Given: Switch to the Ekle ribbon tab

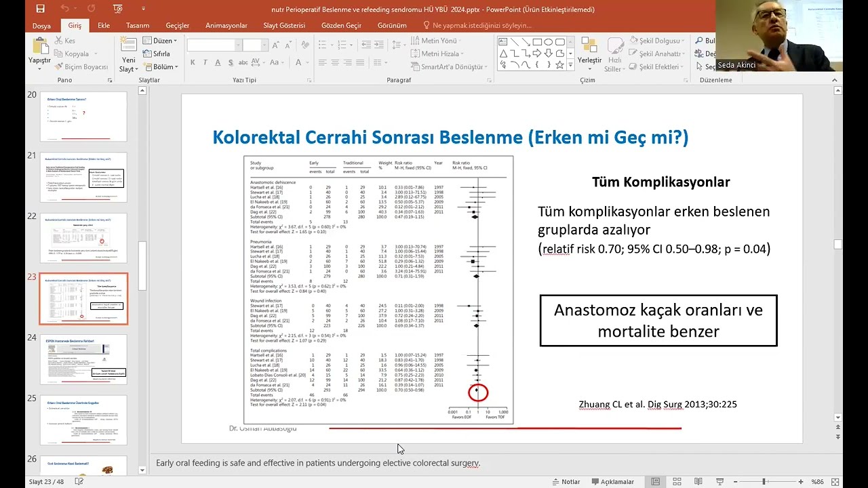Looking at the screenshot, I should [x=103, y=25].
